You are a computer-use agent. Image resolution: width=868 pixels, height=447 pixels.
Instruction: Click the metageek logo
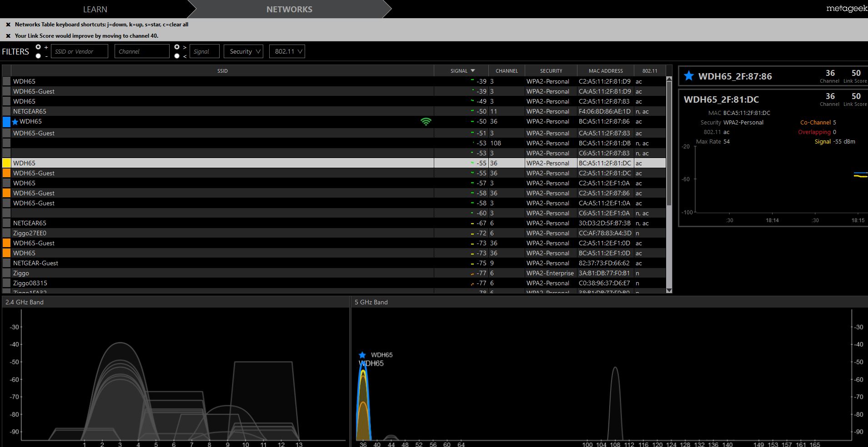click(x=847, y=8)
